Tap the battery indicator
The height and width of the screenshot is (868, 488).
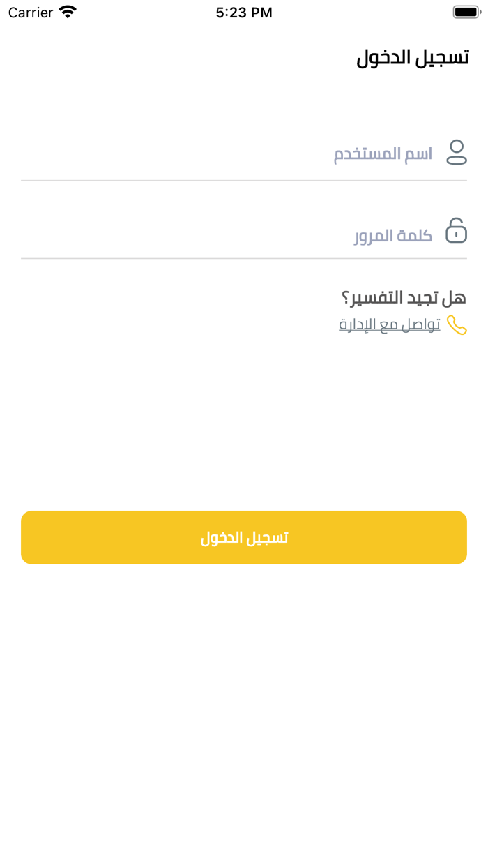(x=464, y=11)
